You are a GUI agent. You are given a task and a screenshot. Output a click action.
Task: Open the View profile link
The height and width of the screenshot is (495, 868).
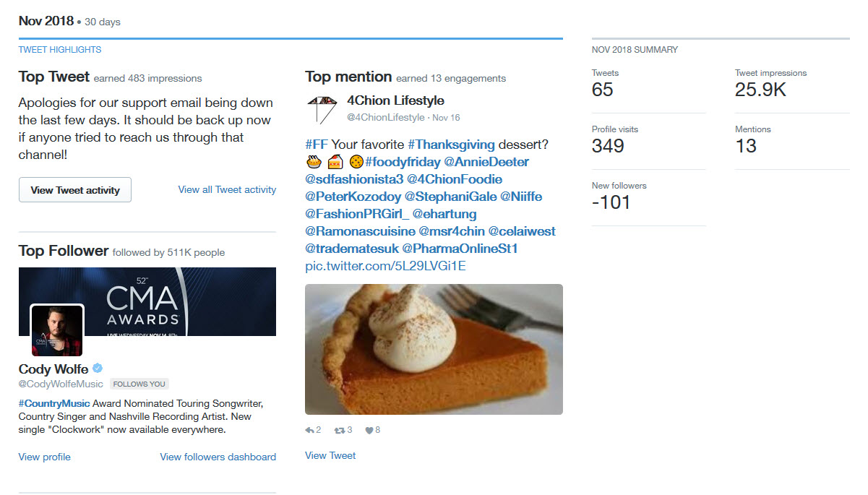pos(45,457)
